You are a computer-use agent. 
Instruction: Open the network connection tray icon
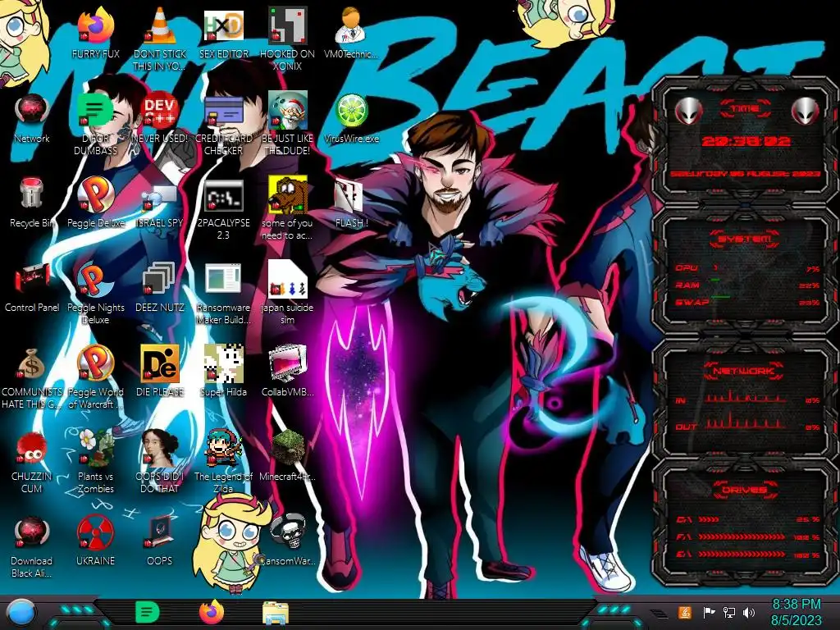729,612
